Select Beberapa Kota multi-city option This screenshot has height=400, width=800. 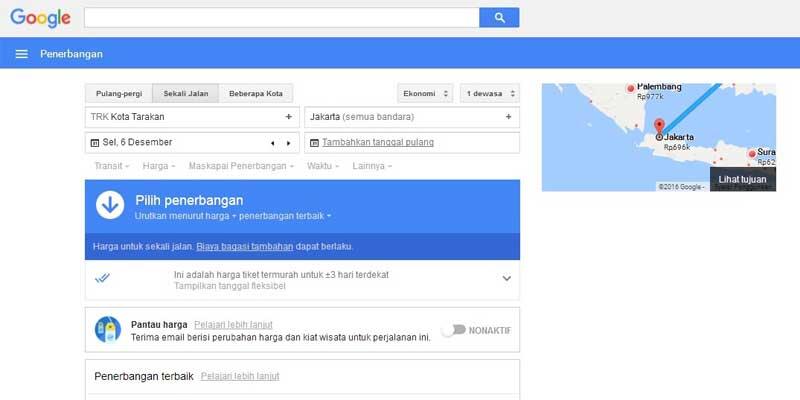point(256,93)
